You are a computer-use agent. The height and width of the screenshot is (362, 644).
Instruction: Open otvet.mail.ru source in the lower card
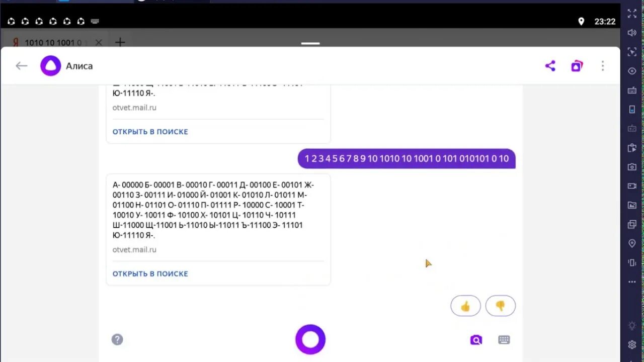coord(134,249)
